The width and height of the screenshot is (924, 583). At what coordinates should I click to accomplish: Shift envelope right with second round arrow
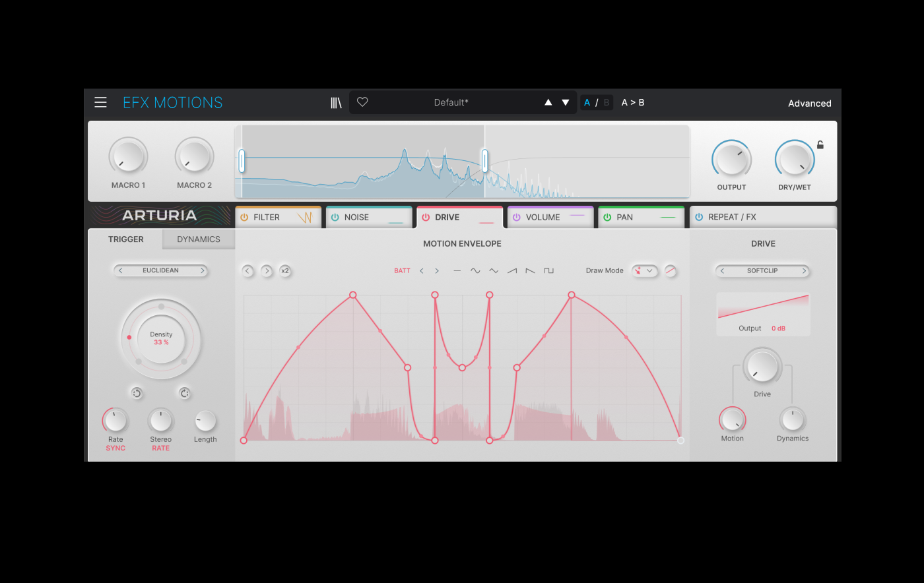[267, 270]
